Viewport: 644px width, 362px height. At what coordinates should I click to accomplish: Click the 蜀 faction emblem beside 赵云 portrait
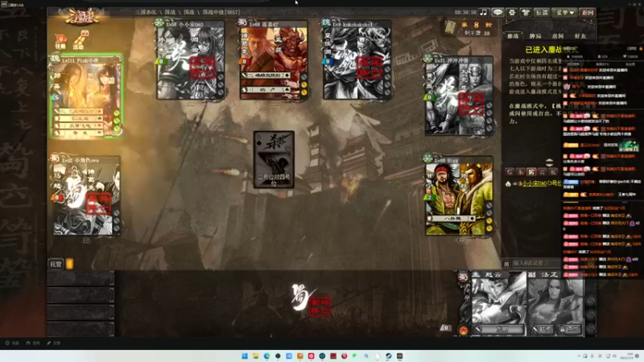point(463,276)
